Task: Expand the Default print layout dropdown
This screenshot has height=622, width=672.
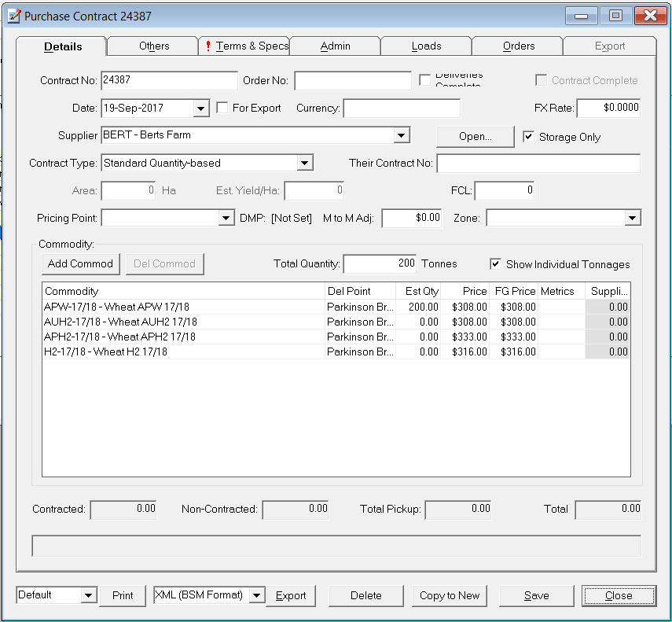Action: 88,595
